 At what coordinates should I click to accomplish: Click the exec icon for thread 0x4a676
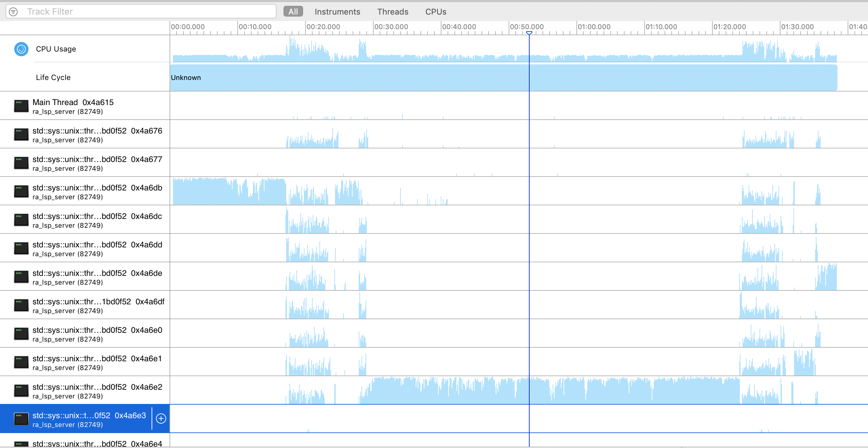(21, 135)
